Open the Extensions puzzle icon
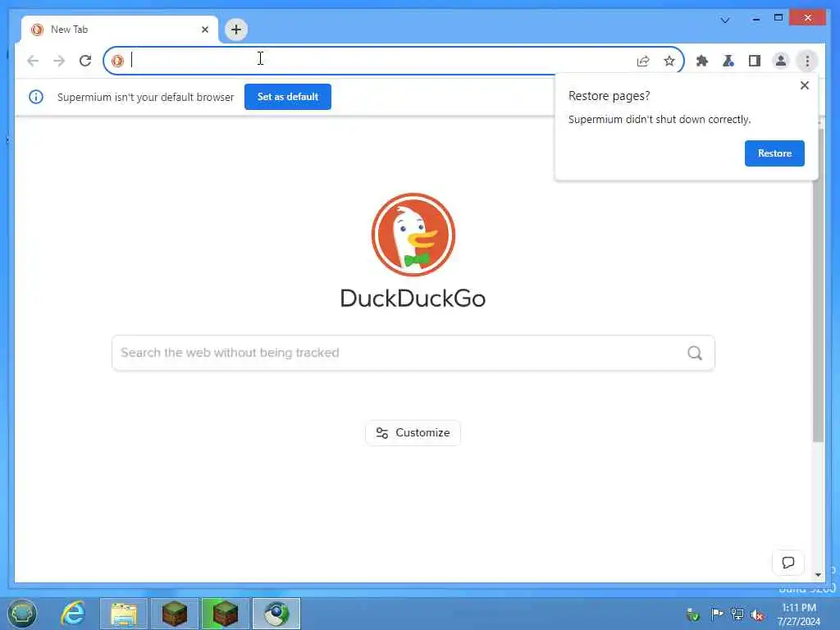Screen dimensions: 840x630 702,61
